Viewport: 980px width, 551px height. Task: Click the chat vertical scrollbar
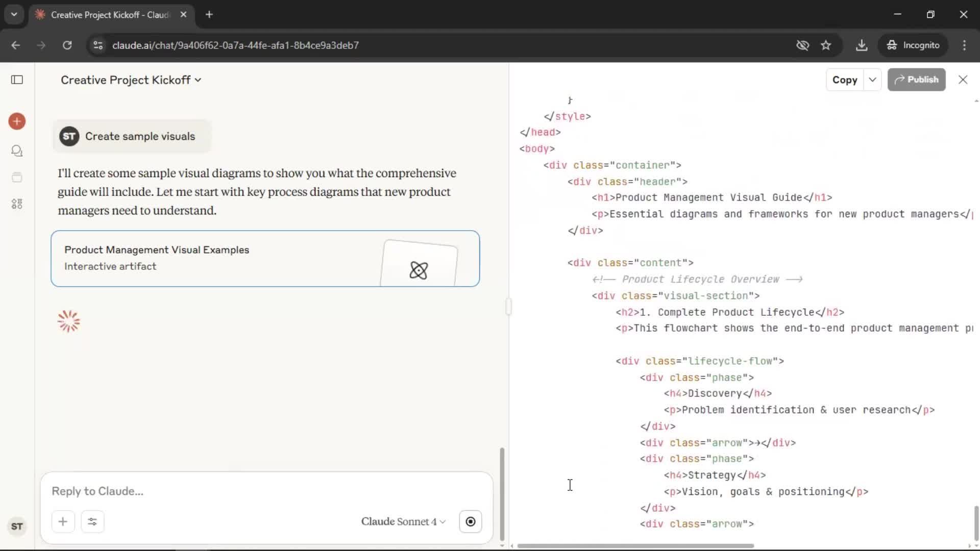coord(502,494)
